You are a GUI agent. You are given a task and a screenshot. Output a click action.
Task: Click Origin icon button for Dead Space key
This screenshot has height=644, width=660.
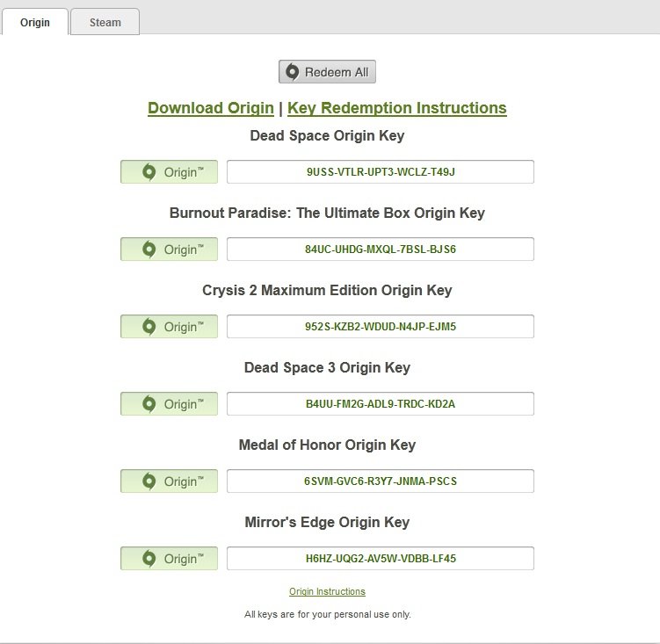[169, 172]
